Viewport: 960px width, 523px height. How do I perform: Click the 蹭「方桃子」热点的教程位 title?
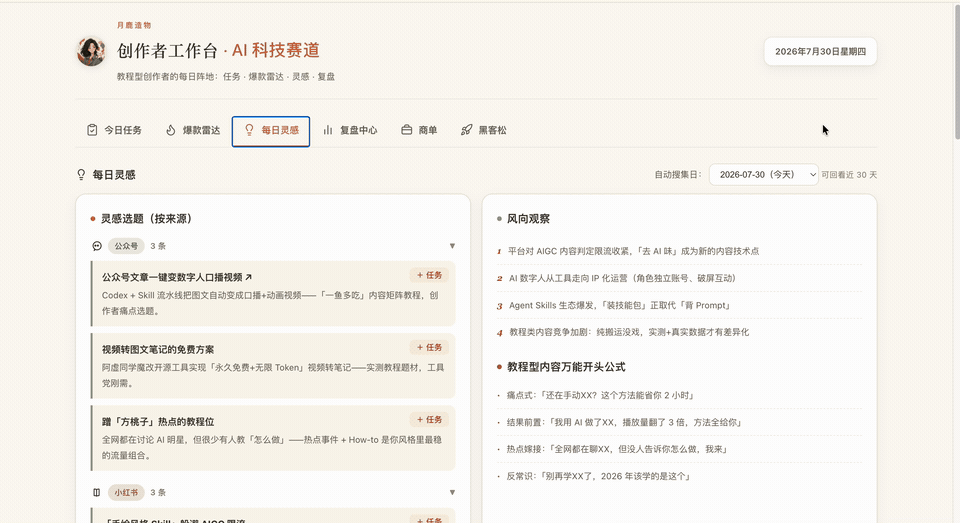pos(158,422)
